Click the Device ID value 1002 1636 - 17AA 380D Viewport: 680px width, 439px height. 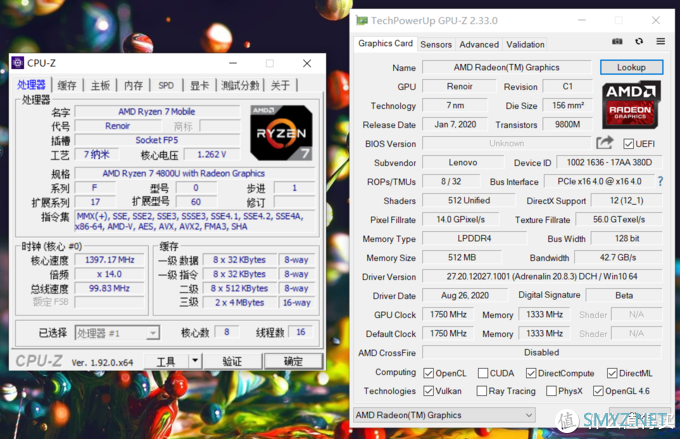(x=609, y=162)
